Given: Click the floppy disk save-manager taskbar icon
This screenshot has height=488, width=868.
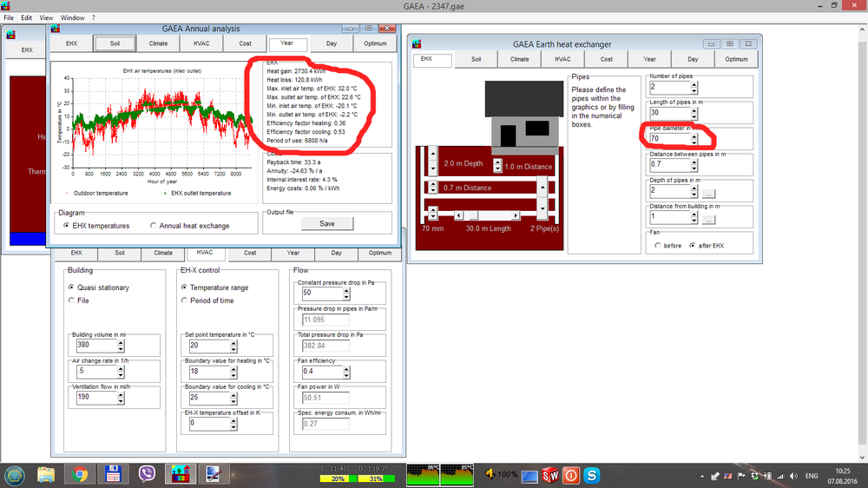Looking at the screenshot, I should coord(112,475).
